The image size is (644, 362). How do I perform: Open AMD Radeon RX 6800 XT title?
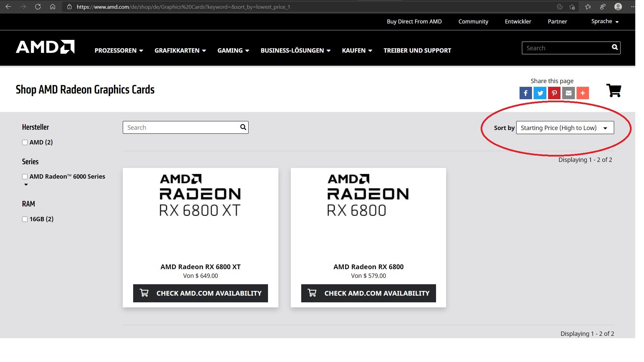coord(201,267)
